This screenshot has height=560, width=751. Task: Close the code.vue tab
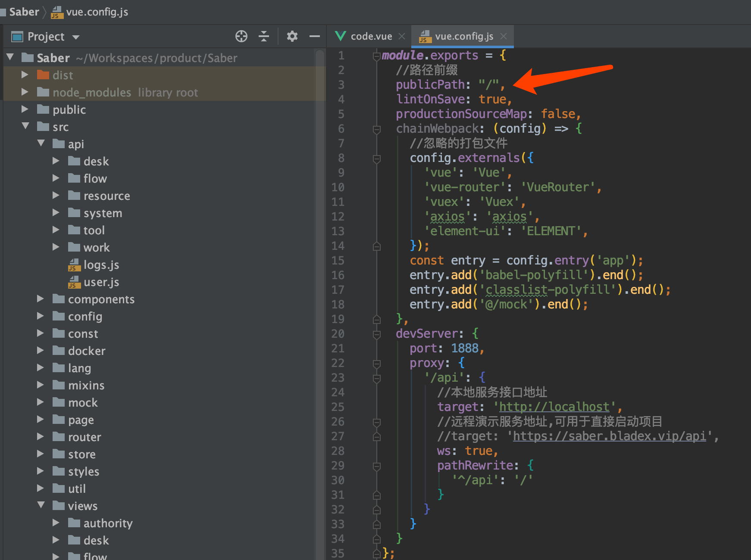[x=402, y=36]
